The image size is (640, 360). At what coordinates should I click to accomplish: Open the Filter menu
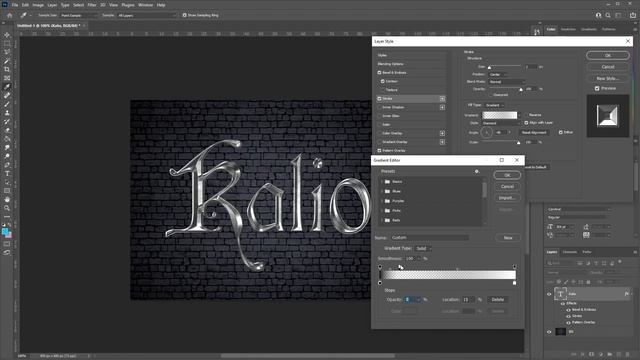click(92, 5)
